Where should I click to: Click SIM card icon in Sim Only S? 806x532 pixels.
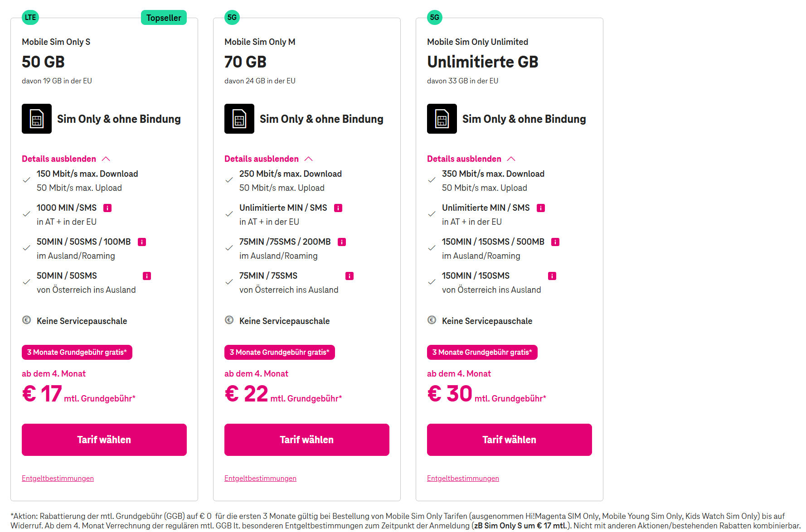point(37,119)
